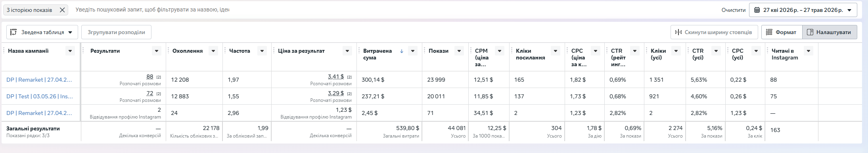
Task: Open column menu for 'CPC (усі)'
Action: tap(756, 51)
